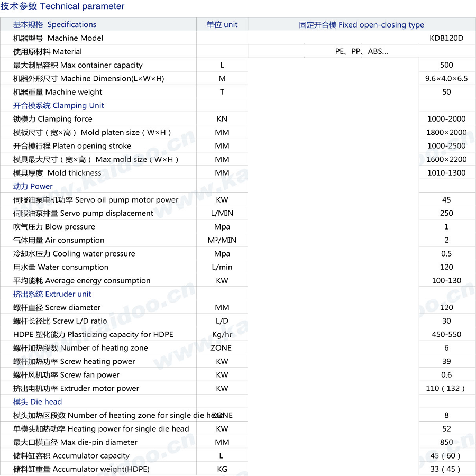Viewport: 476px width, 476px height.
Task: Click the cooling water pressure value "0.5"
Action: click(446, 253)
